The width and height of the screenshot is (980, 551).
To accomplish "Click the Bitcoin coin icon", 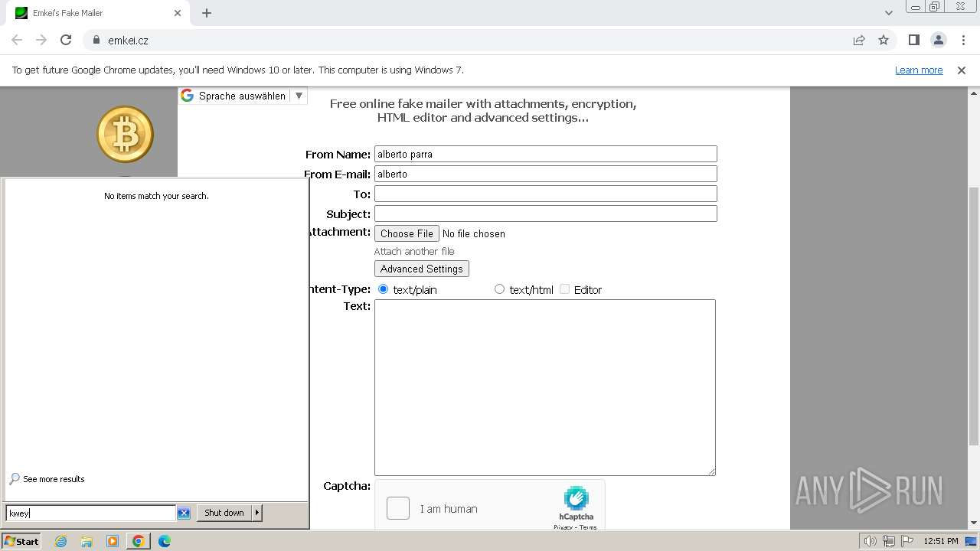I will pyautogui.click(x=126, y=134).
